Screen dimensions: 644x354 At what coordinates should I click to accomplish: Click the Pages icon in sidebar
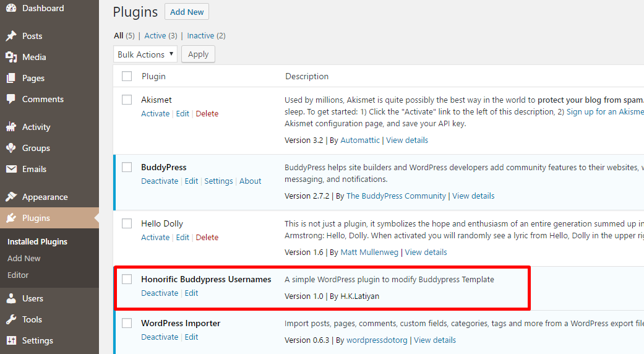[11, 78]
